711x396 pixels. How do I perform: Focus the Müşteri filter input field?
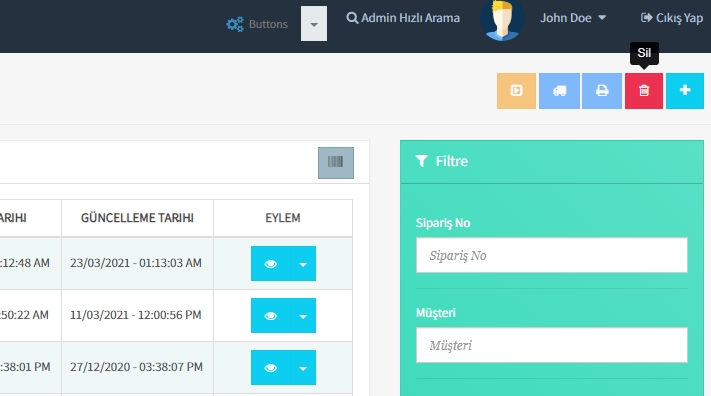(x=552, y=345)
